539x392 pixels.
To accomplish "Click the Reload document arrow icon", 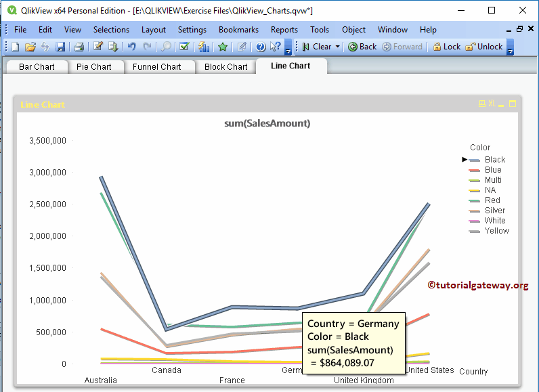I will (113, 47).
